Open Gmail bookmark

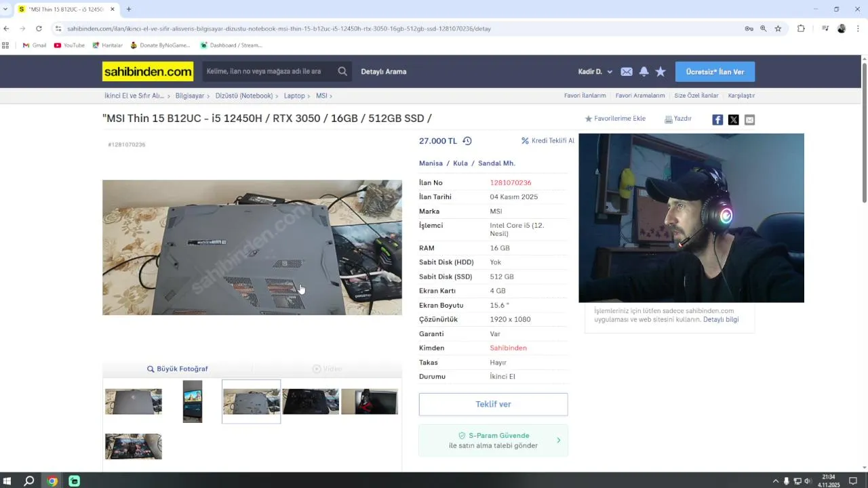35,45
